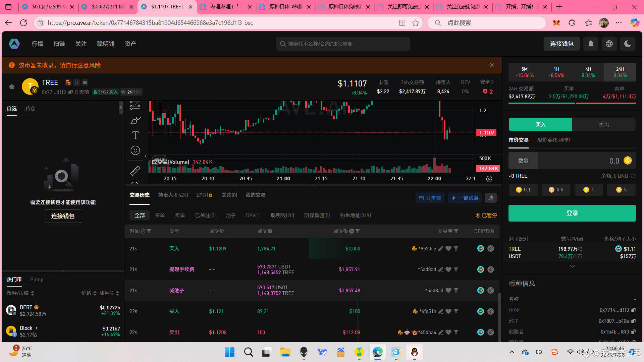Open the 聪明钱 menu item

click(x=106, y=44)
